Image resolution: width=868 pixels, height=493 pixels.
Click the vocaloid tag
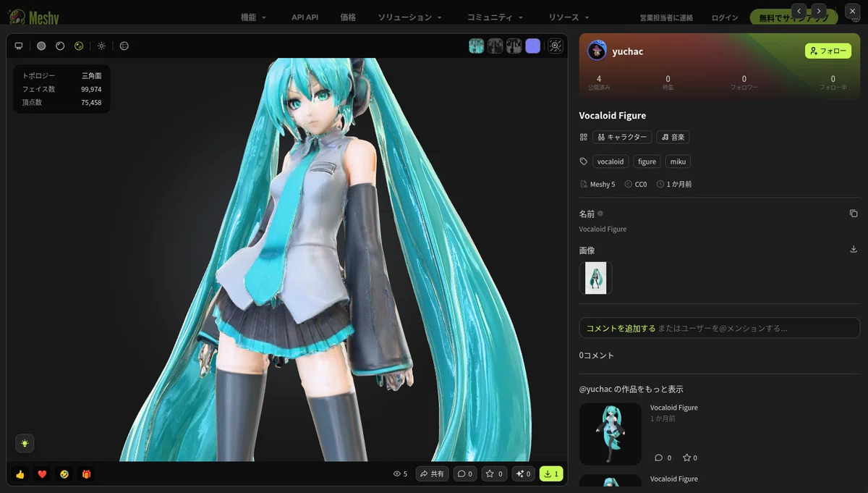(x=610, y=161)
